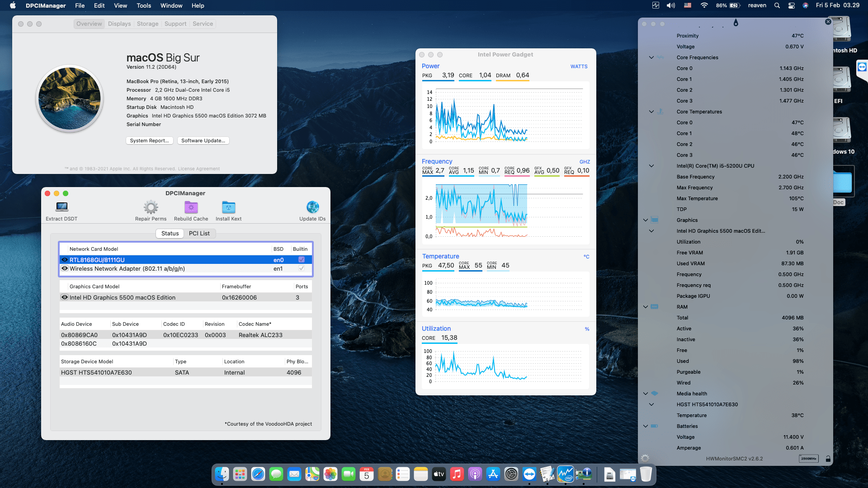Collapse the Media health section
Image resolution: width=868 pixels, height=488 pixels.
[646, 394]
